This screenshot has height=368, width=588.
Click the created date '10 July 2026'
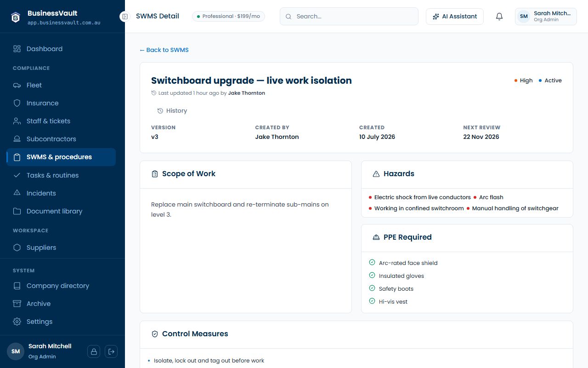click(x=377, y=137)
